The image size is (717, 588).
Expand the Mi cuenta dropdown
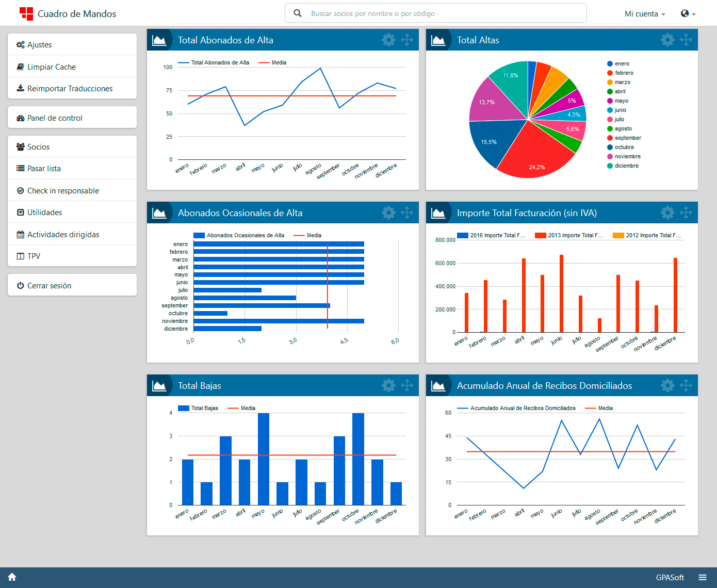pos(645,14)
